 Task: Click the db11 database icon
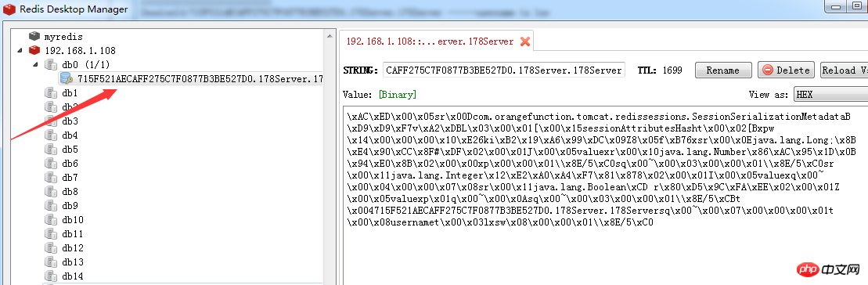51,233
